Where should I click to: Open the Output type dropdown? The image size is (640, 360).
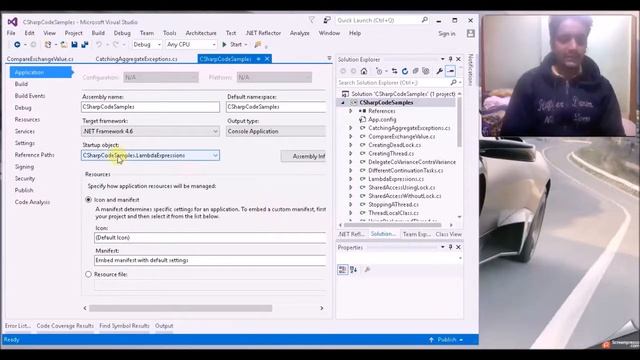pos(276,131)
